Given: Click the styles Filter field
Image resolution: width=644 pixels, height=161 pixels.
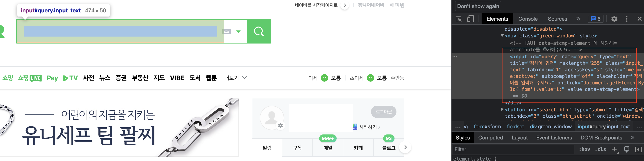Looking at the screenshot, I should (x=514, y=149).
